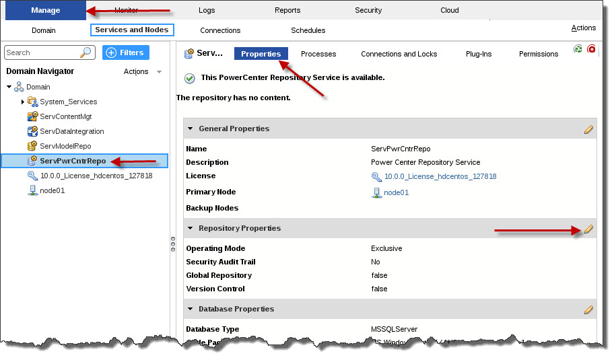This screenshot has width=614, height=364.
Task: Select ServDataIntegration service icon
Action: pyautogui.click(x=32, y=131)
